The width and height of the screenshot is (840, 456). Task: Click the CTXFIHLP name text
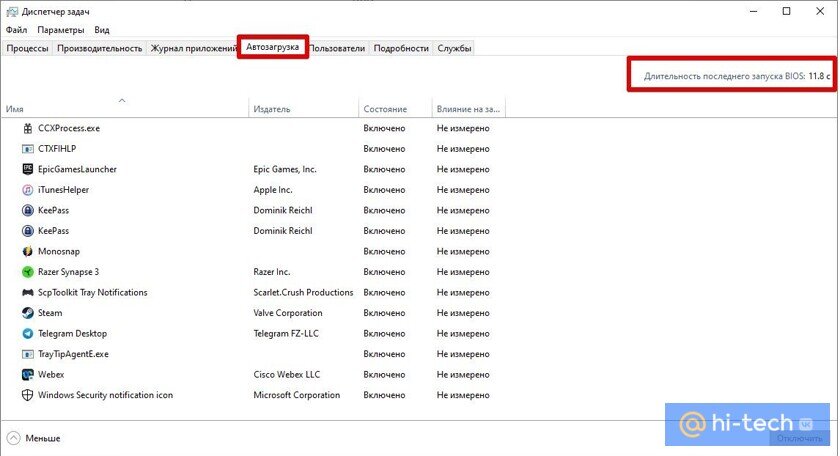coord(57,148)
